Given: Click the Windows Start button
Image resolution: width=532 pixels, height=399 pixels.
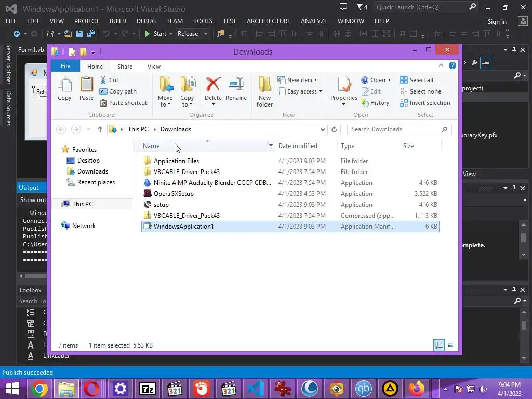Looking at the screenshot, I should (12, 389).
